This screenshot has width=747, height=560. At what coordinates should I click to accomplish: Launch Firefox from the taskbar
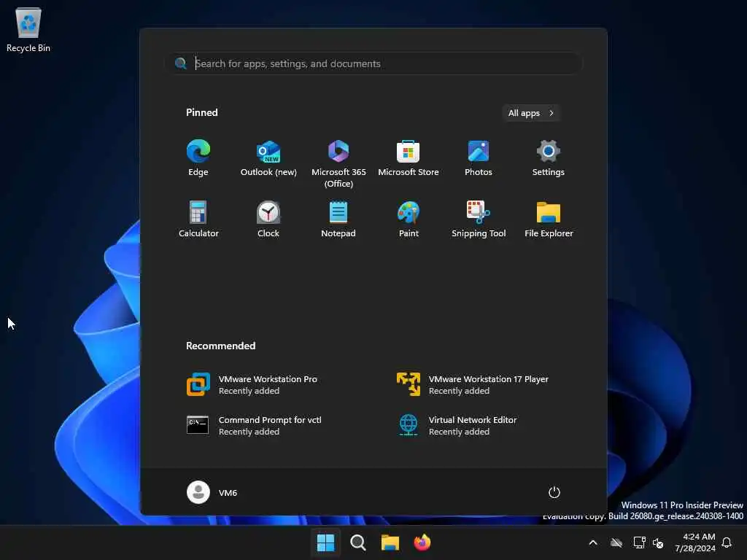[x=422, y=542]
